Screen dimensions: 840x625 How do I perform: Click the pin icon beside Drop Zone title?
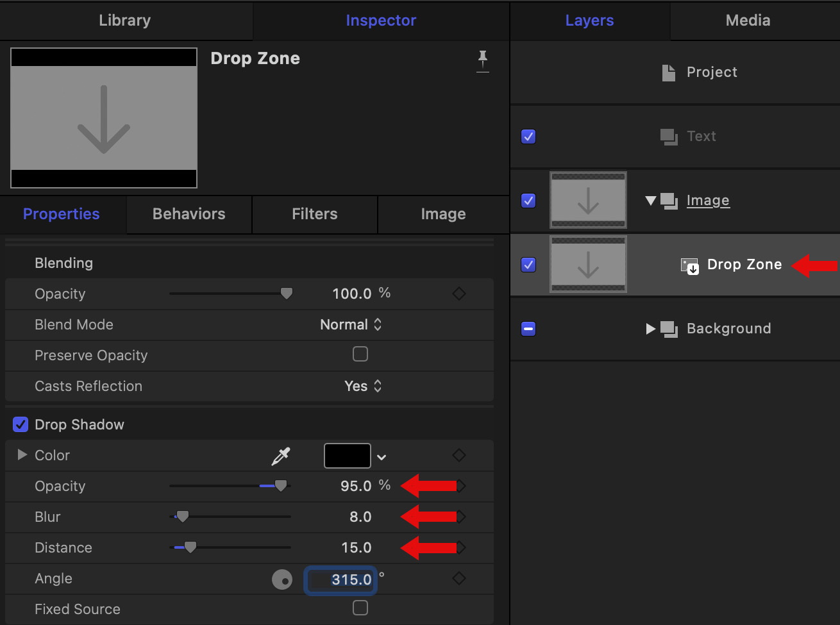point(482,61)
